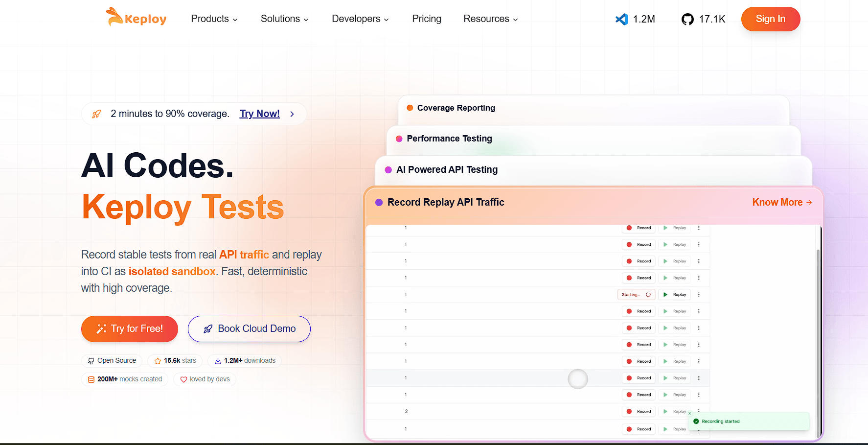Click the Try for Free! button
Screen dimensions: 868x445
[x=129, y=328]
